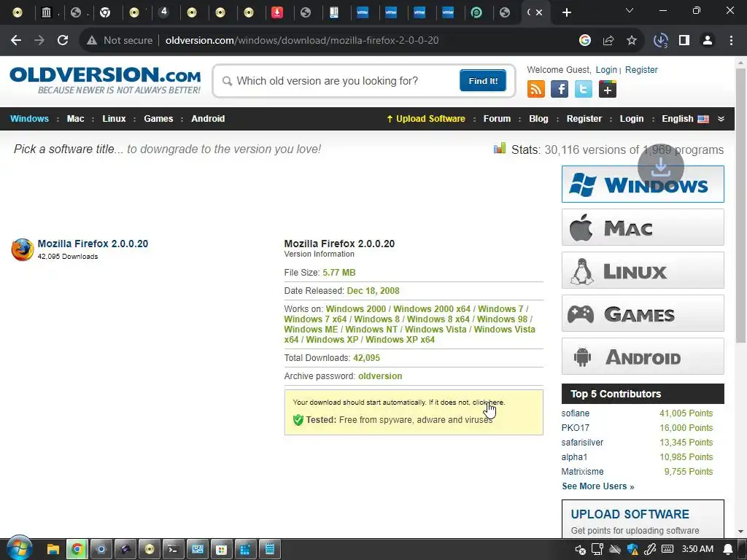
Task: Open a new browser tab
Action: tap(566, 12)
